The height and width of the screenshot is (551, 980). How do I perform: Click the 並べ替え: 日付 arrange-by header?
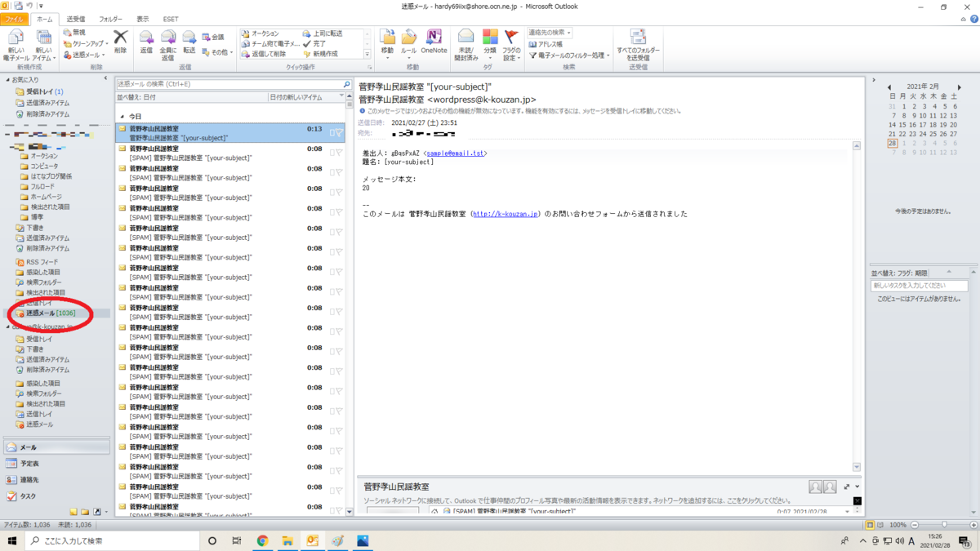pos(192,97)
